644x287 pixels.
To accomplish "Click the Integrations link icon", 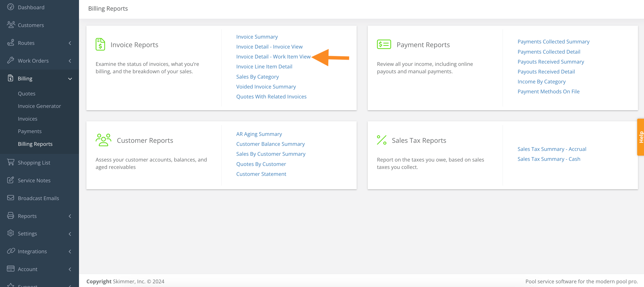I will pos(11,251).
